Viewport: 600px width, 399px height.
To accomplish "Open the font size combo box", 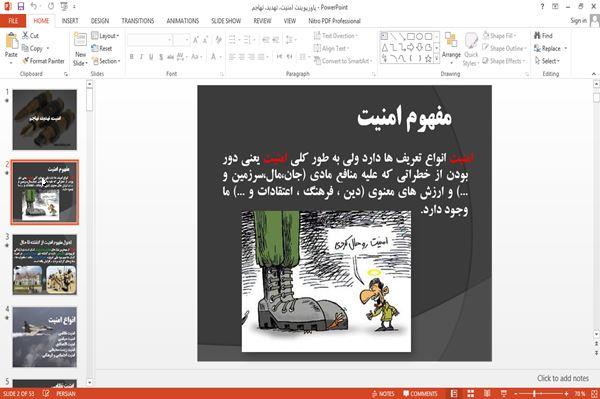I will tap(181, 40).
